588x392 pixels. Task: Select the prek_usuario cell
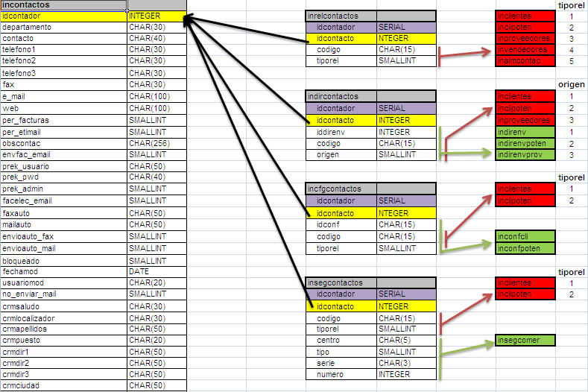tap(63, 166)
